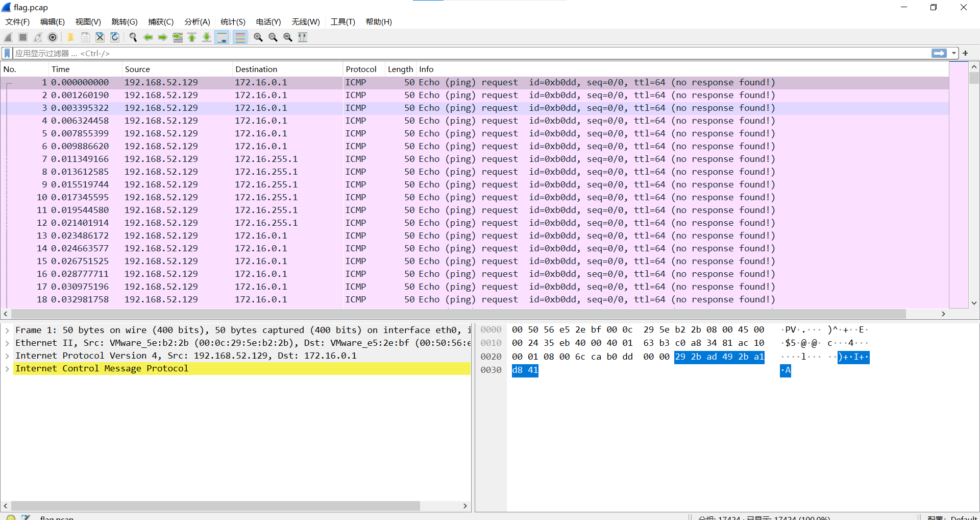
Task: Open the 视图(V) menu
Action: (88, 22)
